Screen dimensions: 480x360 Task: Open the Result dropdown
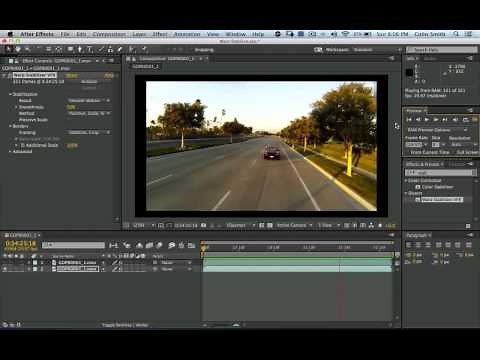(89, 100)
